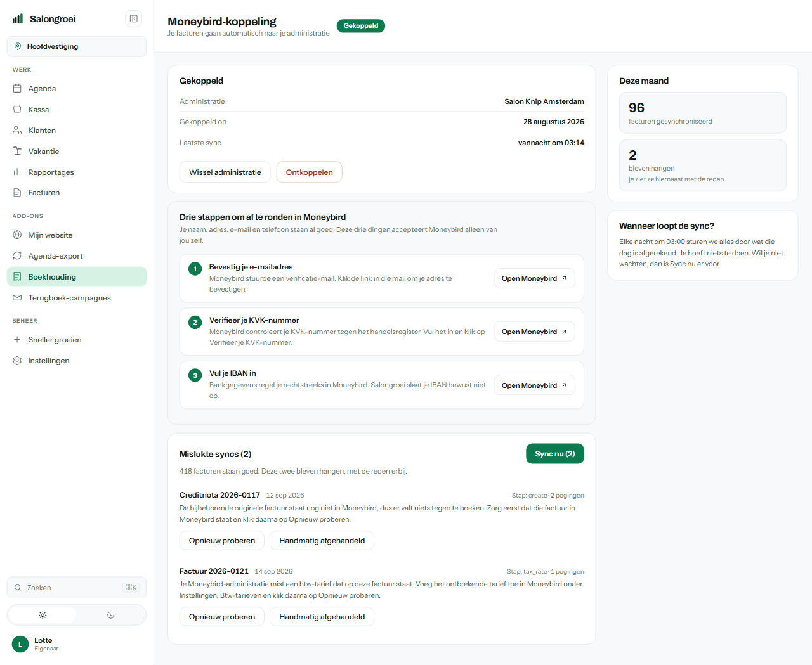The image size is (812, 665).
Task: Navigate to Rapportages
Action: (x=77, y=172)
